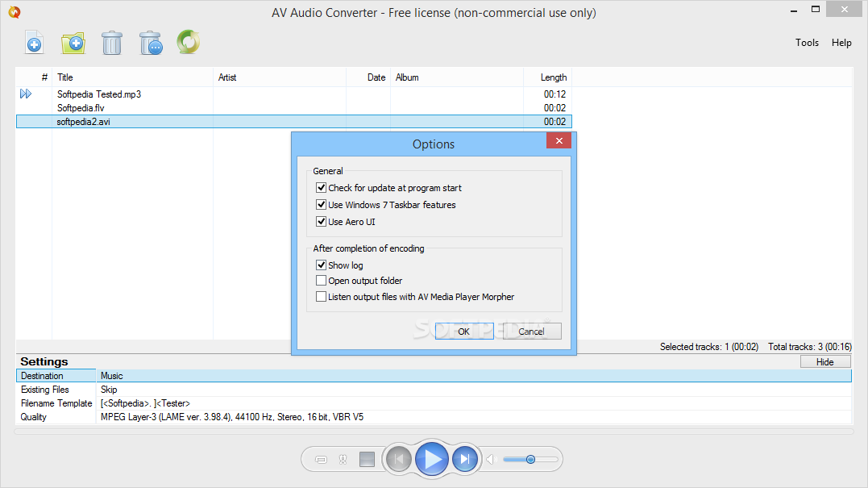Sort tracks by the Album column header

pyautogui.click(x=457, y=77)
